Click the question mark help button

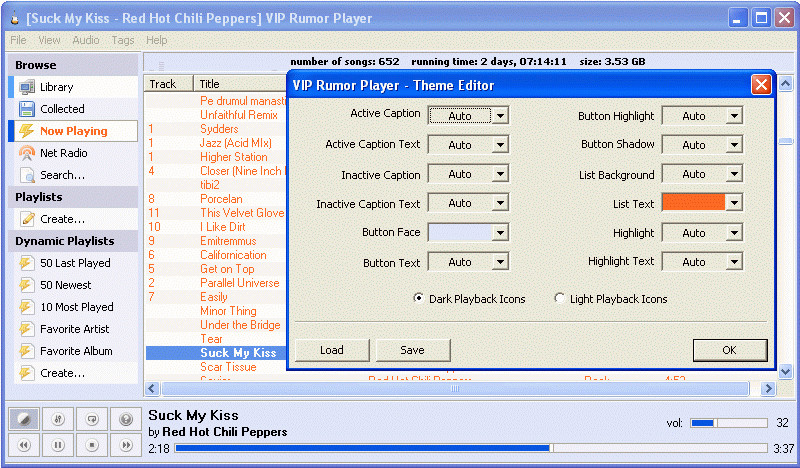(x=126, y=420)
